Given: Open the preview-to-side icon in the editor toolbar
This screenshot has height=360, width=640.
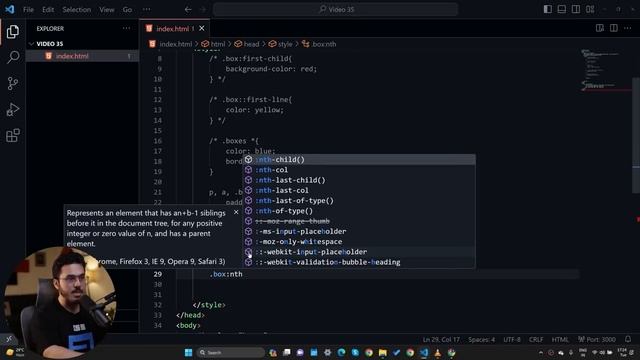Looking at the screenshot, I should click(x=600, y=28).
